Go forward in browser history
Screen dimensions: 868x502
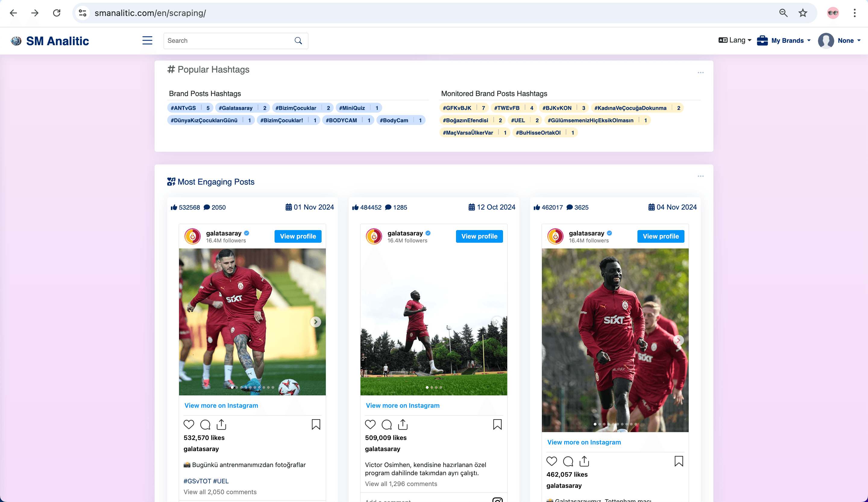pos(35,13)
